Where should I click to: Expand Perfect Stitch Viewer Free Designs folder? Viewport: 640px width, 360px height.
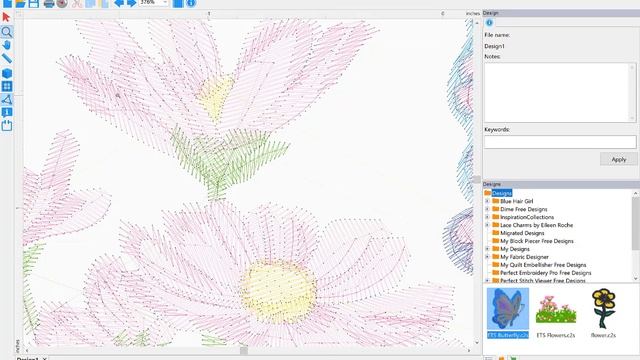[487, 281]
